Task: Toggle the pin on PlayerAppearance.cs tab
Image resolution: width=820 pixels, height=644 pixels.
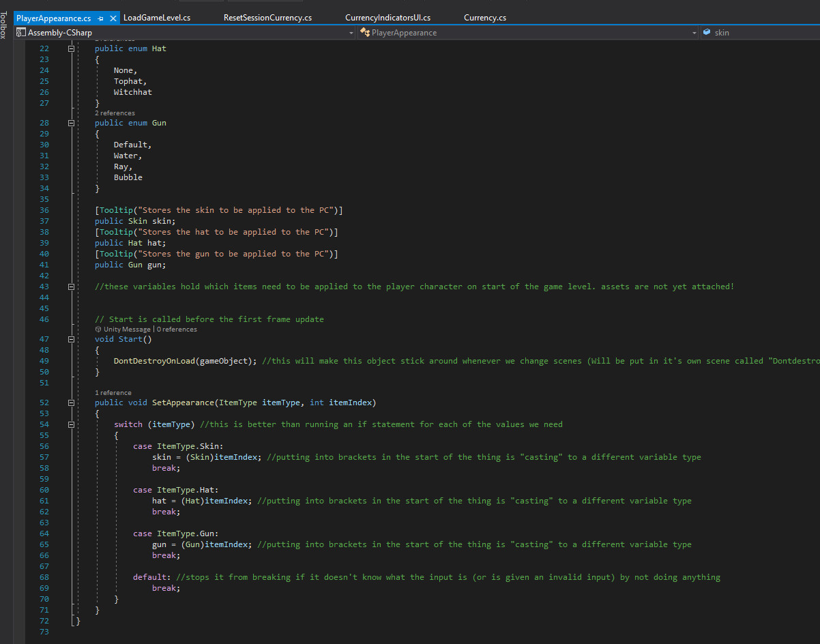Action: point(100,18)
